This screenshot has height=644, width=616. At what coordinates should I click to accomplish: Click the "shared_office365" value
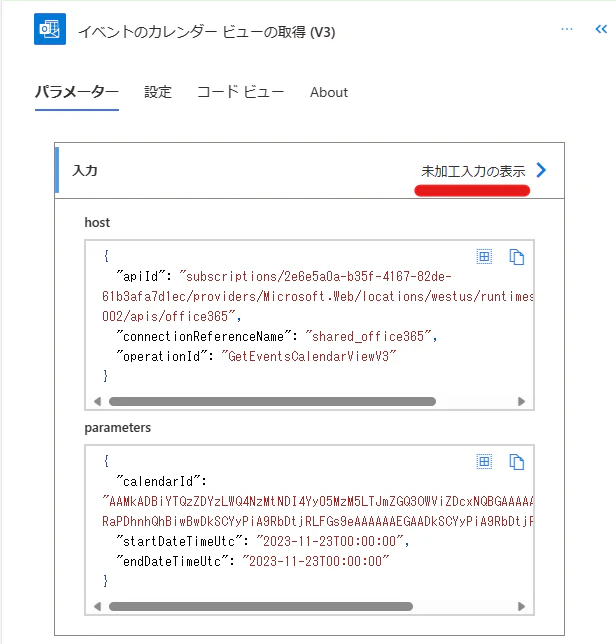(x=369, y=336)
